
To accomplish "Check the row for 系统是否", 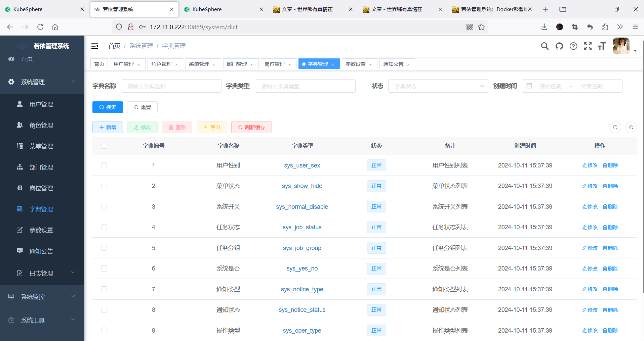I will (x=104, y=269).
